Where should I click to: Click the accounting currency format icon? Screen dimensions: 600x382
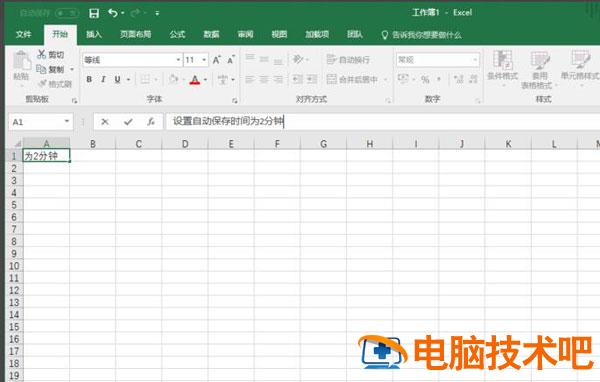(x=403, y=79)
